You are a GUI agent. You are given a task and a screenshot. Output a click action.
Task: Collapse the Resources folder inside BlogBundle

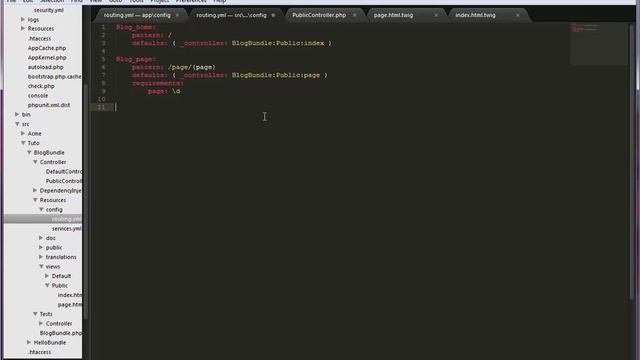point(35,200)
